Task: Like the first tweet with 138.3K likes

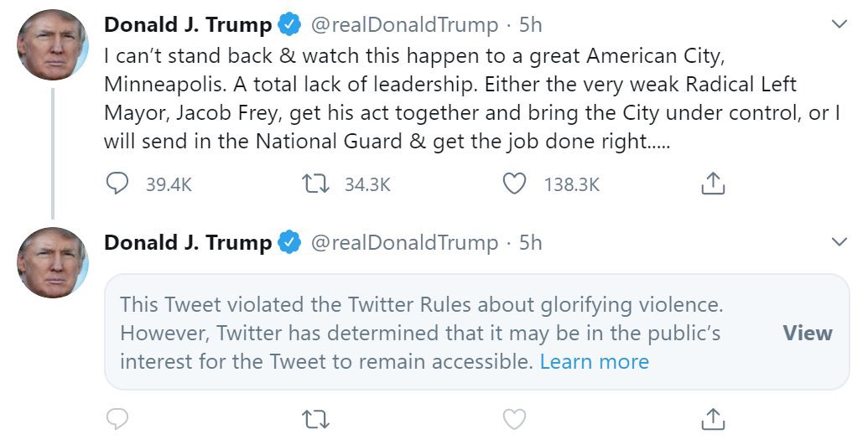Action: click(514, 184)
